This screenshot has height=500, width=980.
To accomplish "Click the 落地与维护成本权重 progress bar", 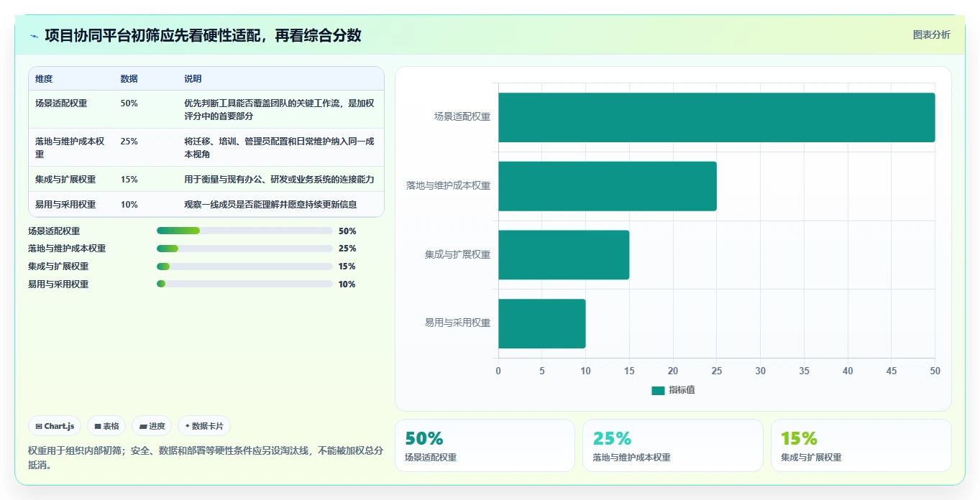I will click(244, 249).
